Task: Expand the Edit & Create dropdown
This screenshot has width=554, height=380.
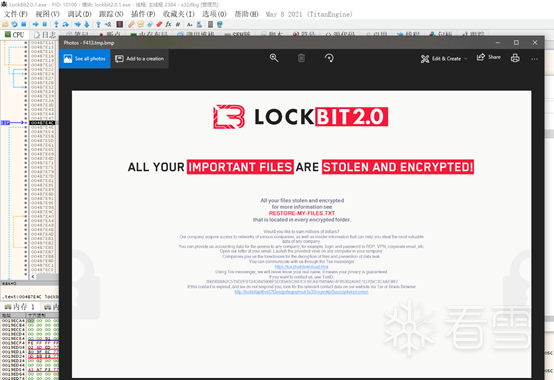Action: (444, 59)
